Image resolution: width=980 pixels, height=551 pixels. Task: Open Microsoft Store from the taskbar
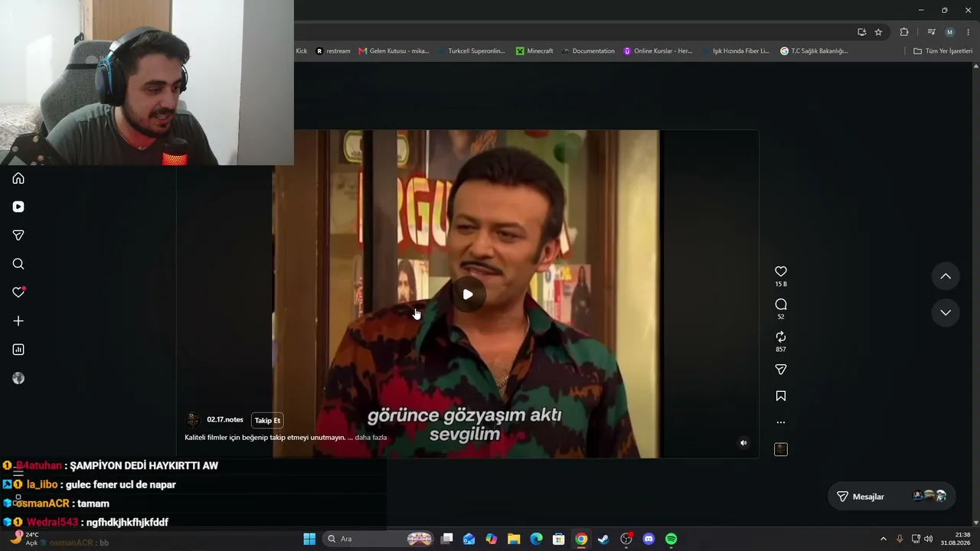(559, 539)
